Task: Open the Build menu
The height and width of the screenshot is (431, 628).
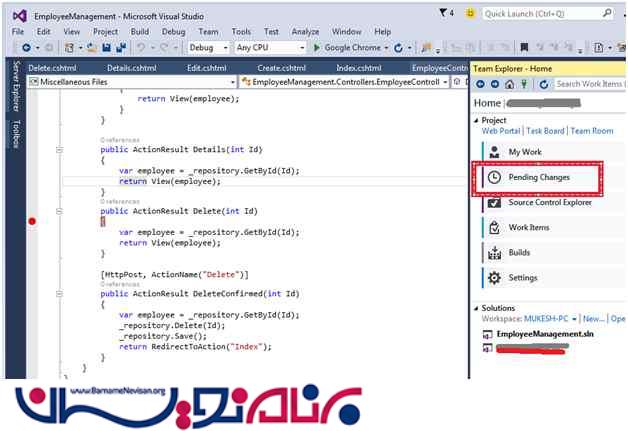Action: click(x=142, y=31)
